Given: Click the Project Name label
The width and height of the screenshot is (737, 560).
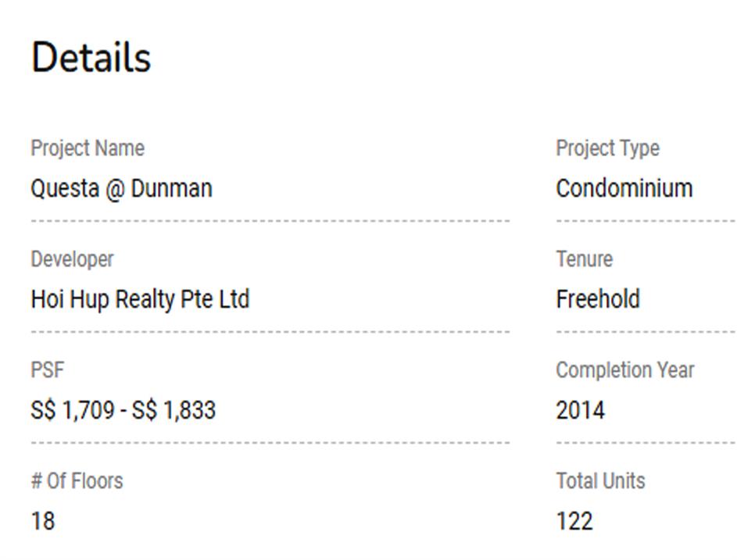Looking at the screenshot, I should pos(88,148).
